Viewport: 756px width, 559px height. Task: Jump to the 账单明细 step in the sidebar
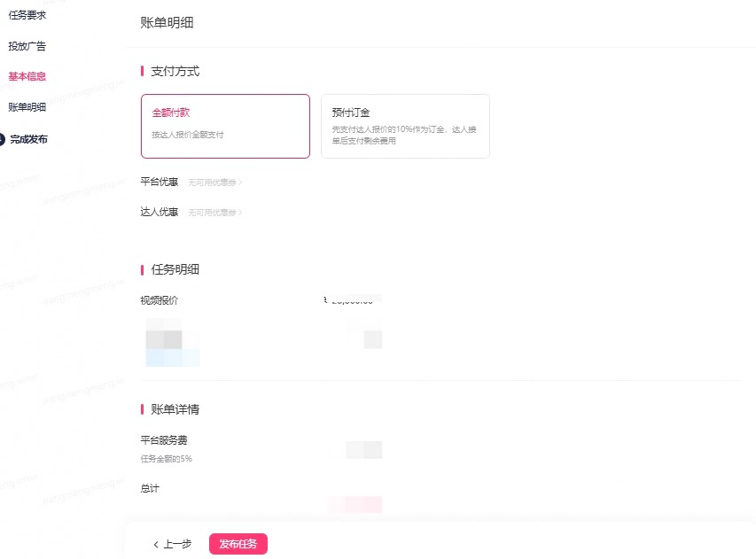pyautogui.click(x=27, y=107)
